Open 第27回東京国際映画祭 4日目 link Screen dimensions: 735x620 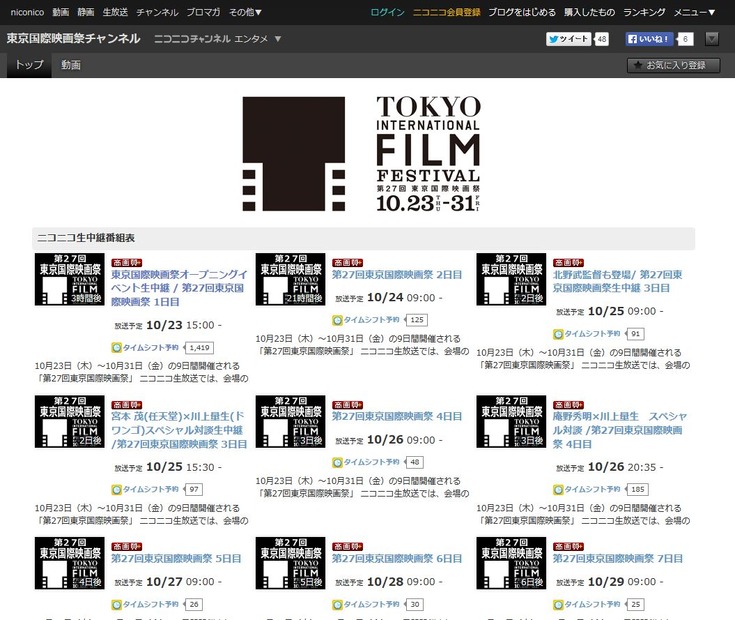click(x=397, y=417)
